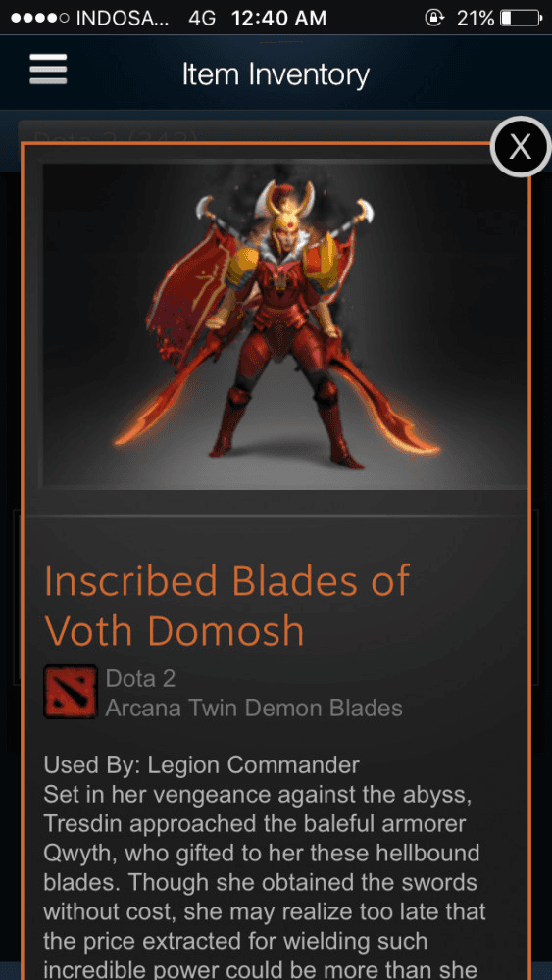The image size is (552, 980).
Task: Tap the battery icon in status bar
Action: point(522,18)
